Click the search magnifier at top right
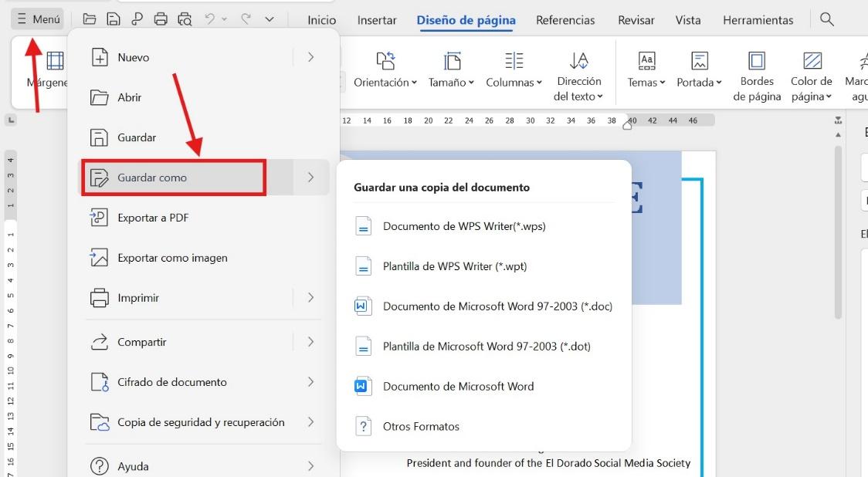This screenshot has width=868, height=477. pos(826,19)
